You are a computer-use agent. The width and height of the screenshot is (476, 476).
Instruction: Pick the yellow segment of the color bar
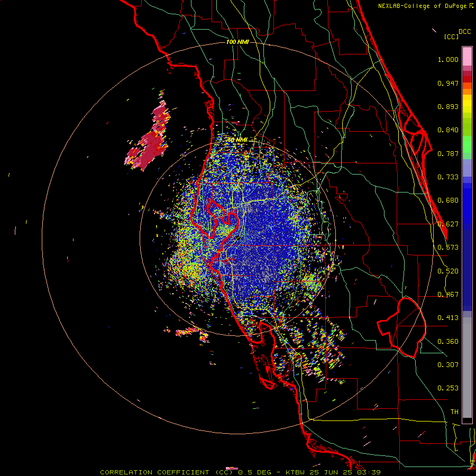tap(467, 104)
